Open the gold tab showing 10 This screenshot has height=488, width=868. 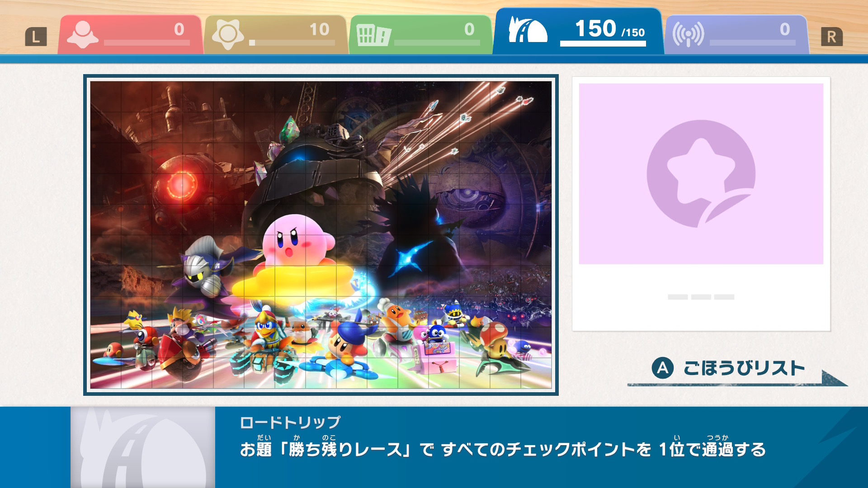click(x=275, y=35)
